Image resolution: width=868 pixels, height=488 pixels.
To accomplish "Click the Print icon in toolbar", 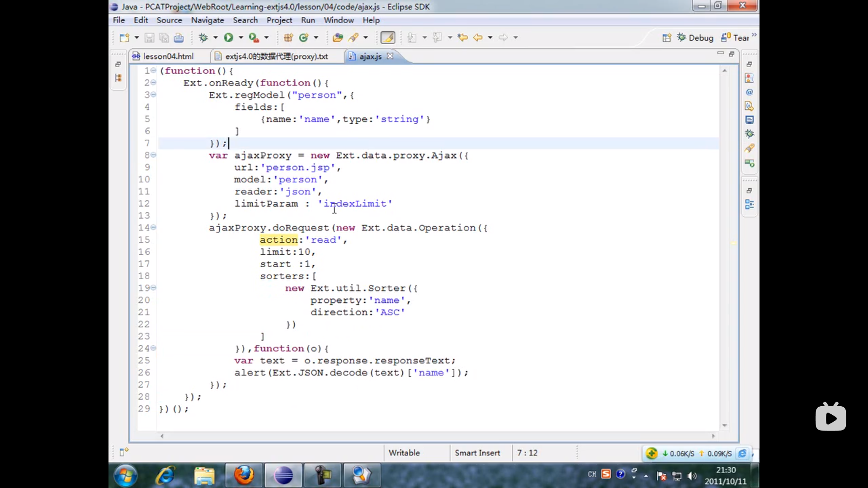I will pos(179,38).
